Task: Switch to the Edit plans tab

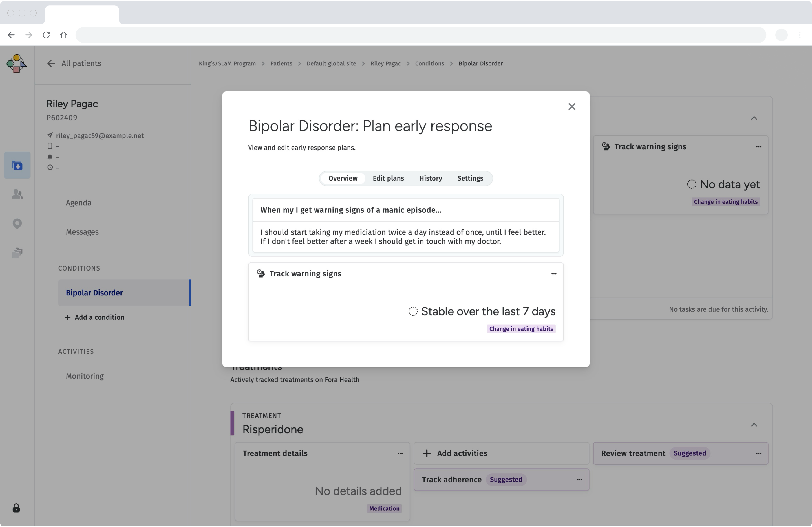Action: [x=388, y=178]
